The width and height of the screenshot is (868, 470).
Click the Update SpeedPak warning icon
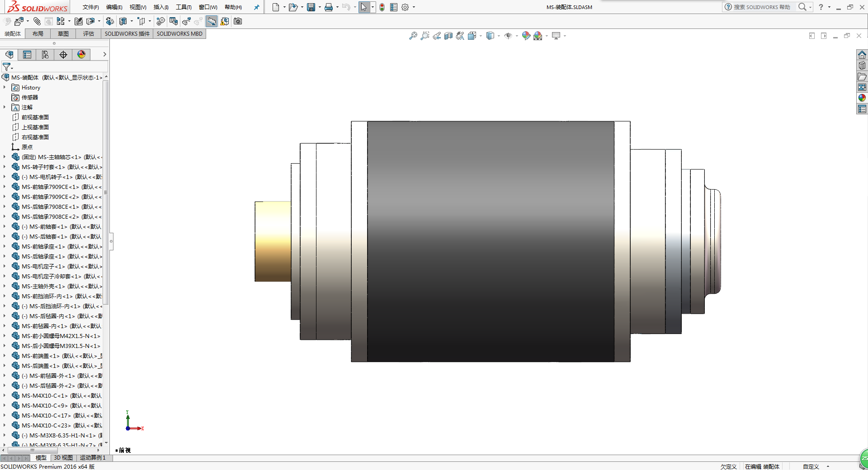(225, 21)
